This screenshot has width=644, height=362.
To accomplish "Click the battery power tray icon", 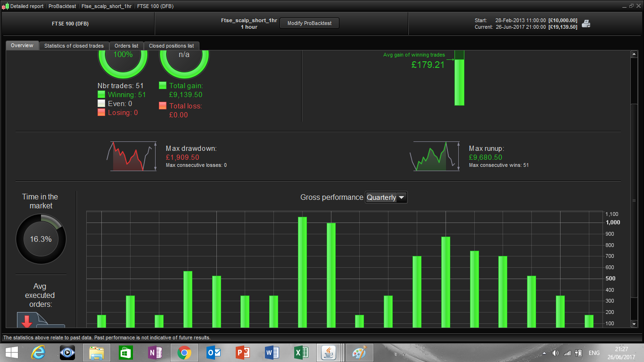I will click(x=578, y=353).
